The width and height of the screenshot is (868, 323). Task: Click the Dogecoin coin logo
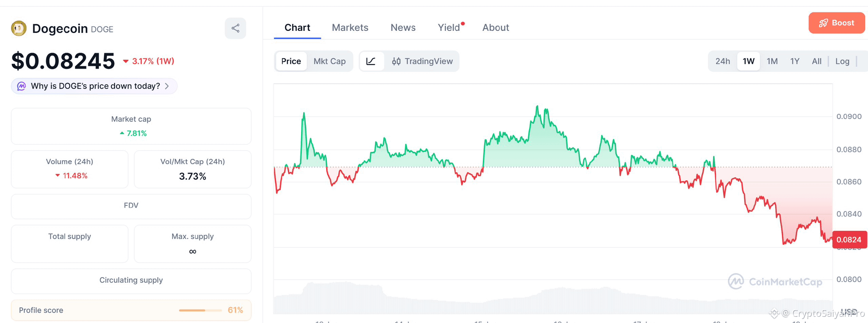point(19,28)
